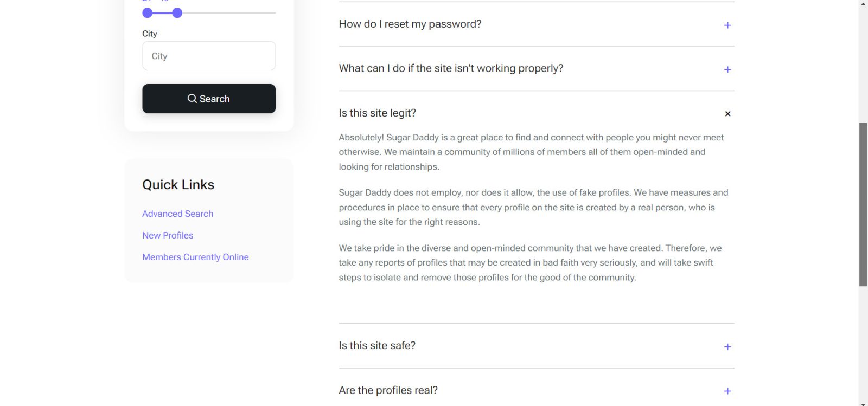Screen dimensions: 868x406
Task: Focus the City input field
Action: pos(209,56)
